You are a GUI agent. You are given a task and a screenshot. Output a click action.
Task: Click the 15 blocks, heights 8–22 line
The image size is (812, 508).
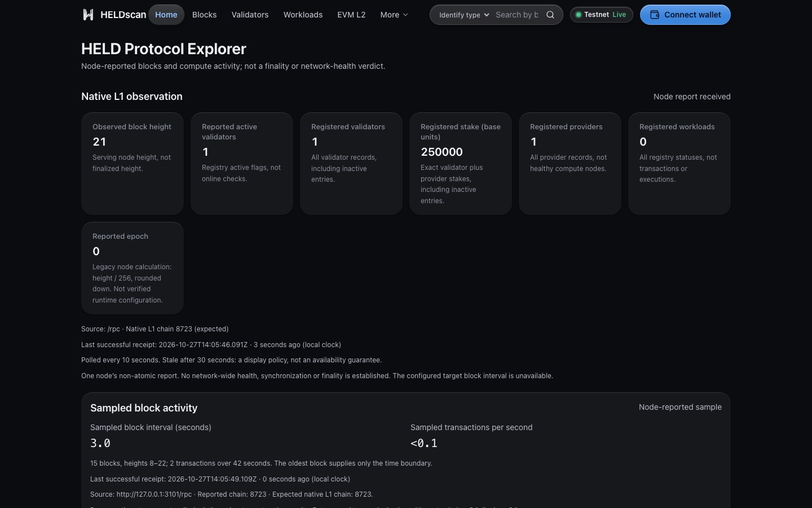(261, 463)
